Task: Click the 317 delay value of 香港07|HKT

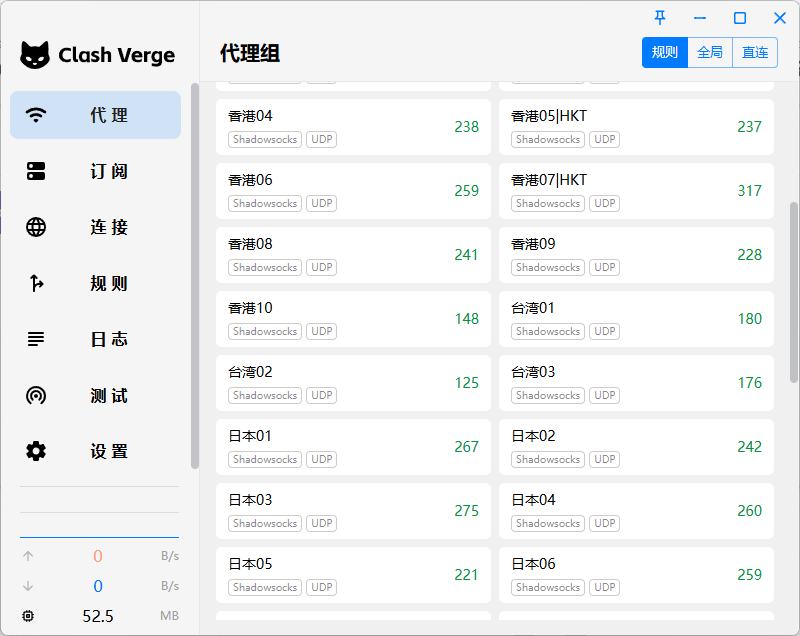Action: [749, 191]
